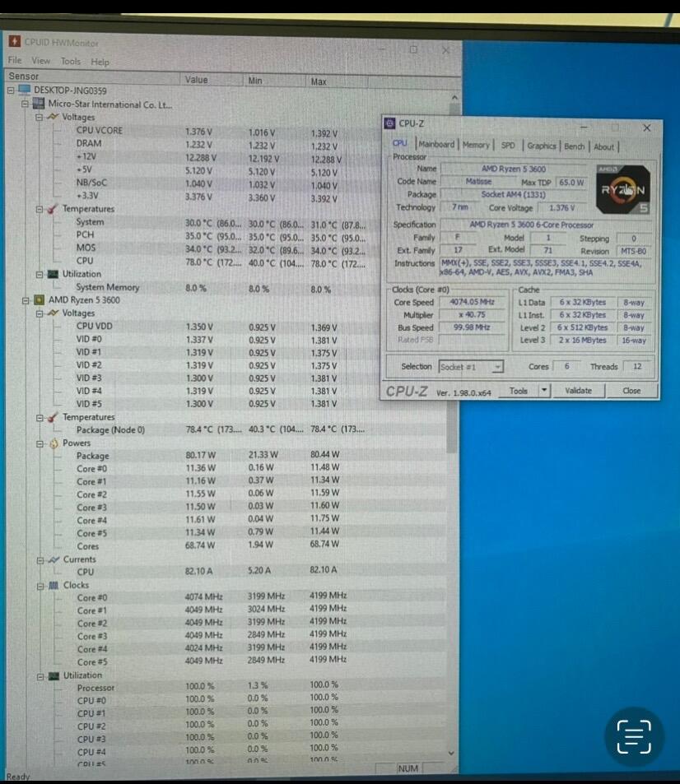Click the processor icon beside AMD Ryzen 5 3600
The height and width of the screenshot is (784, 680).
[39, 300]
